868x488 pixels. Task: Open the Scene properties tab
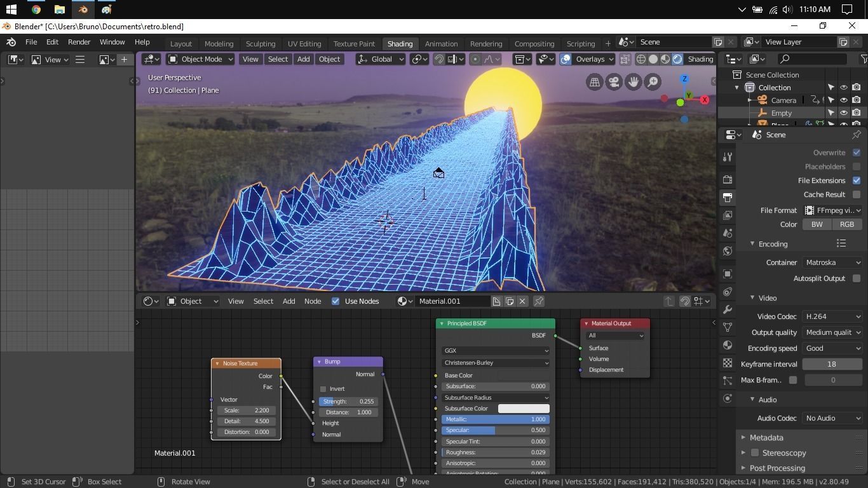click(x=728, y=233)
